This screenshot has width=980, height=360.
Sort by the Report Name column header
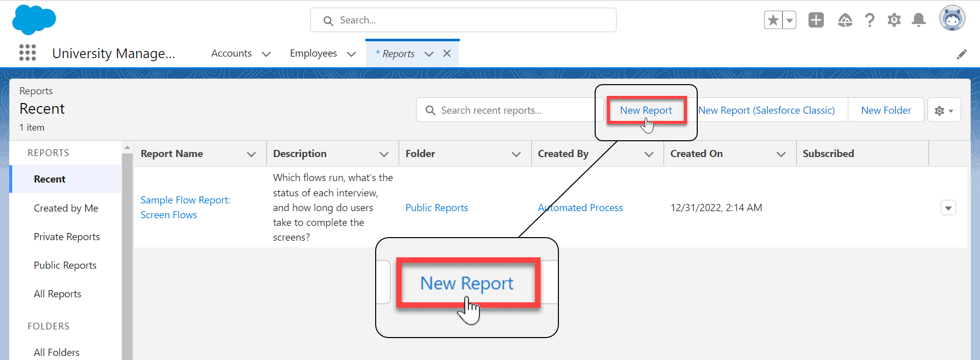pyautogui.click(x=171, y=153)
